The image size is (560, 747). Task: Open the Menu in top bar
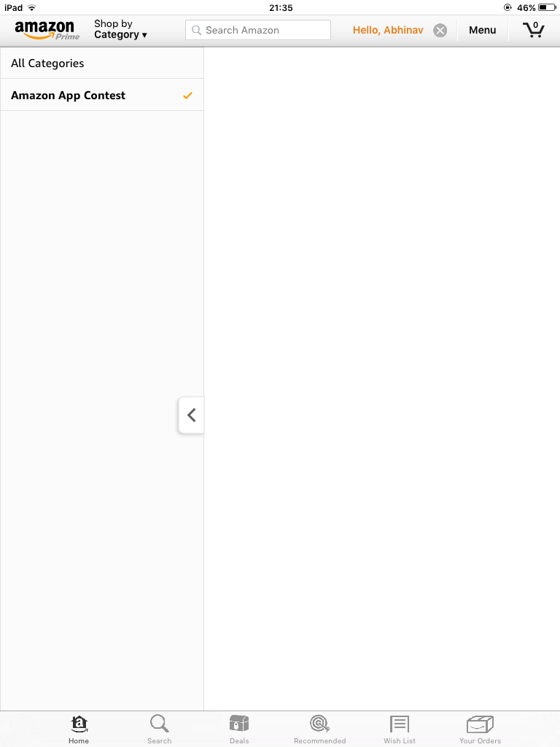483,30
